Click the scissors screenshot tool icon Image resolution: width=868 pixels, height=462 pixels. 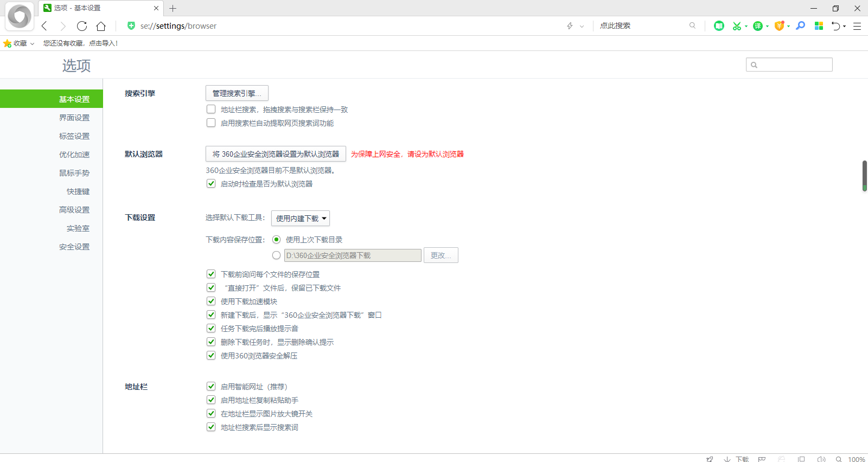point(736,25)
